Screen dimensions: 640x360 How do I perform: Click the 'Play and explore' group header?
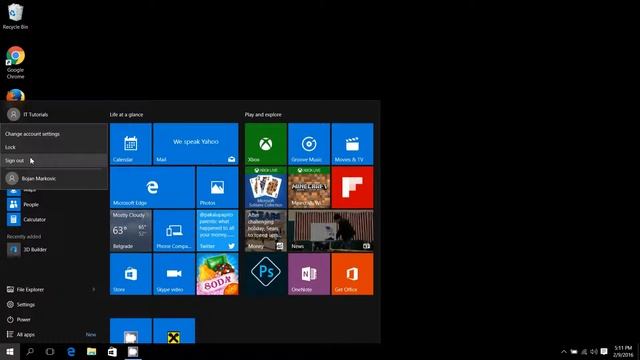[x=263, y=115]
